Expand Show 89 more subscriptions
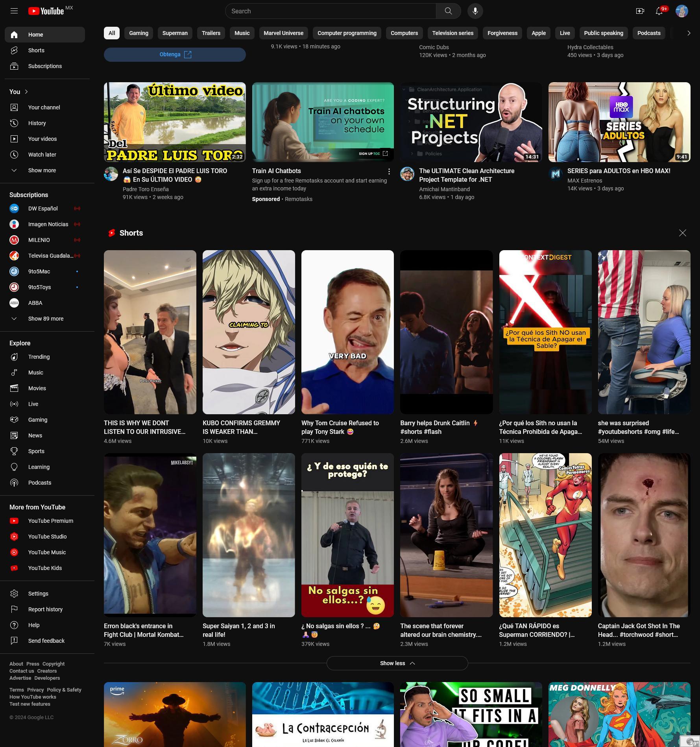The image size is (700, 747). pyautogui.click(x=45, y=319)
